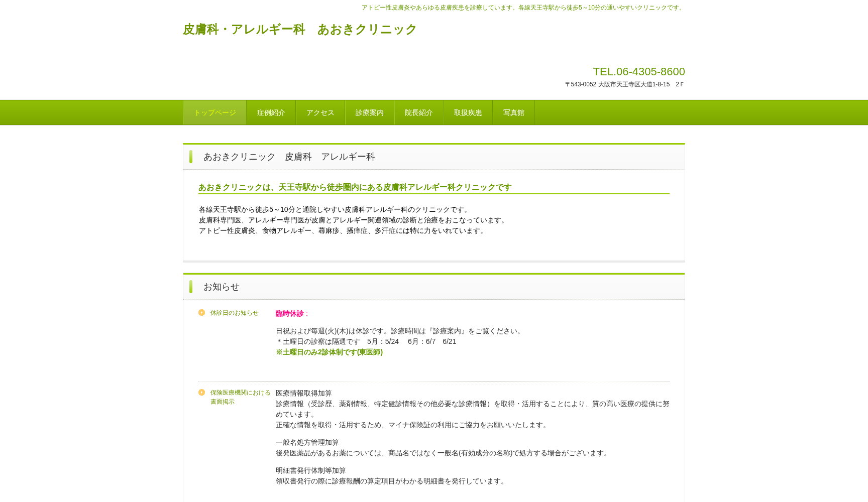
Task: Click the line starting 各線天王寺駅から徒歩5～10分
Action: pos(335,209)
